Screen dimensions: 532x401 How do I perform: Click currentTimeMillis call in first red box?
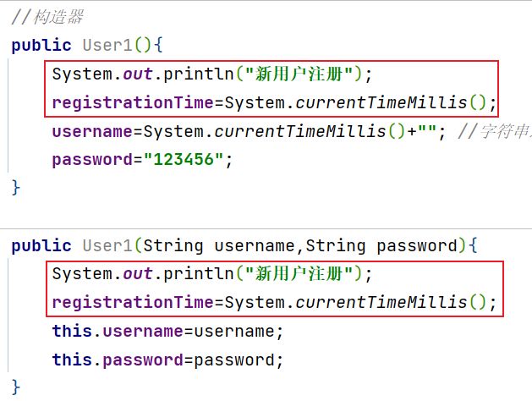381,102
